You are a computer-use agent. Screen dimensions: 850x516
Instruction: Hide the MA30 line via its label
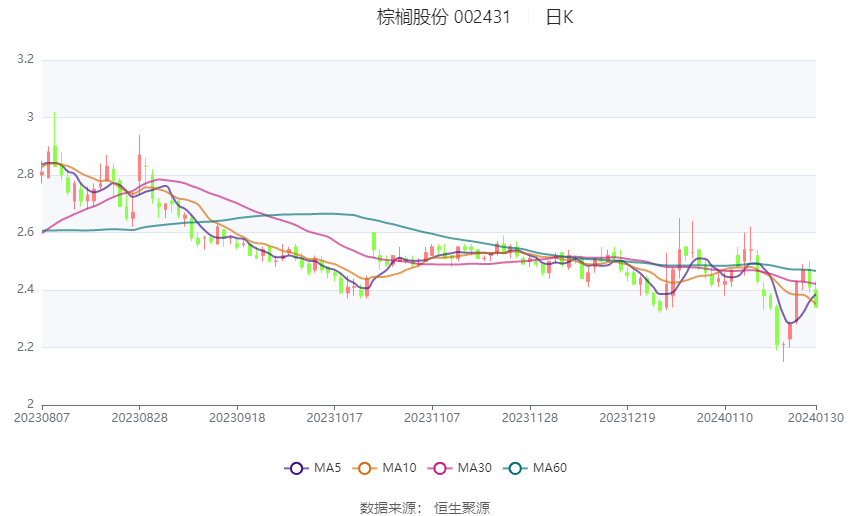tap(474, 468)
